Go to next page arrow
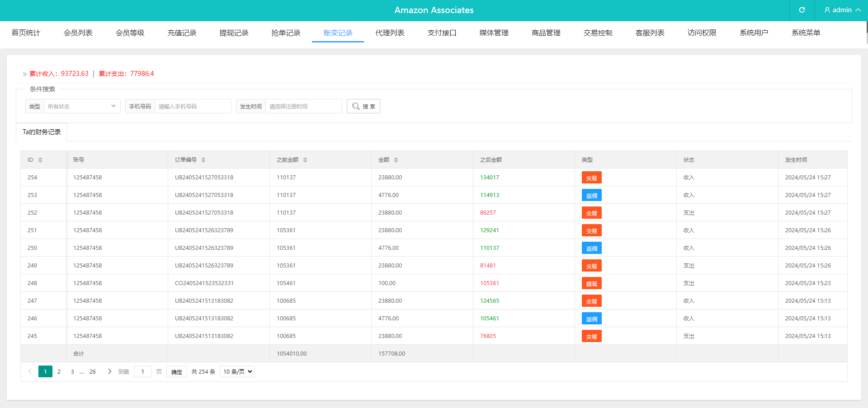The width and height of the screenshot is (868, 408). coord(109,371)
